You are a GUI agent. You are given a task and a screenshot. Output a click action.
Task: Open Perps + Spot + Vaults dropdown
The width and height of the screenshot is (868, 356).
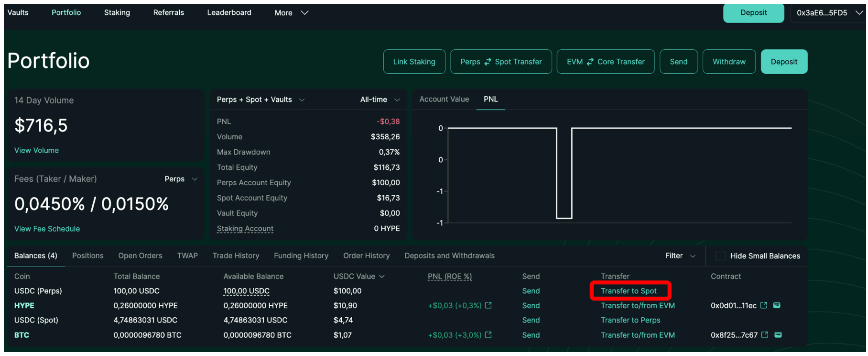click(x=260, y=100)
